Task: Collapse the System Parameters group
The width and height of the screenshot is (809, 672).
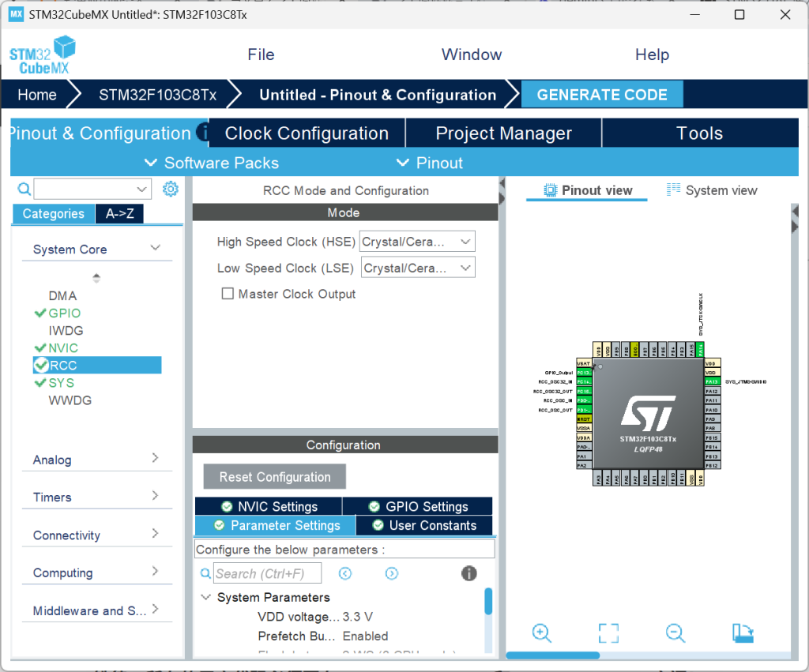Action: [x=206, y=598]
